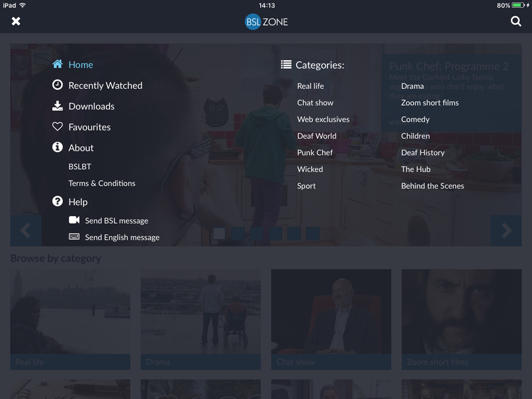Choose Behind the Scenes category
The height and width of the screenshot is (399, 532).
pyautogui.click(x=432, y=186)
